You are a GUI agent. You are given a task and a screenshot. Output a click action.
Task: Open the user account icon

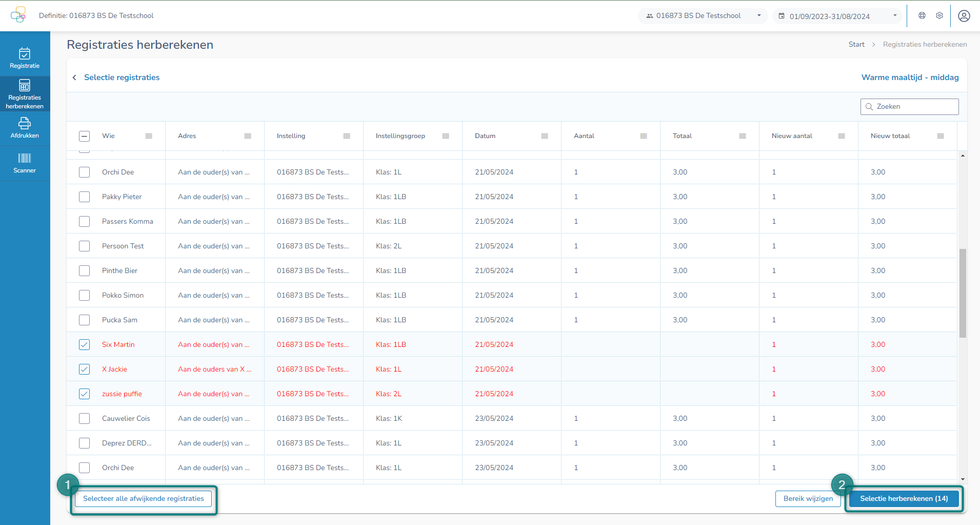click(964, 15)
